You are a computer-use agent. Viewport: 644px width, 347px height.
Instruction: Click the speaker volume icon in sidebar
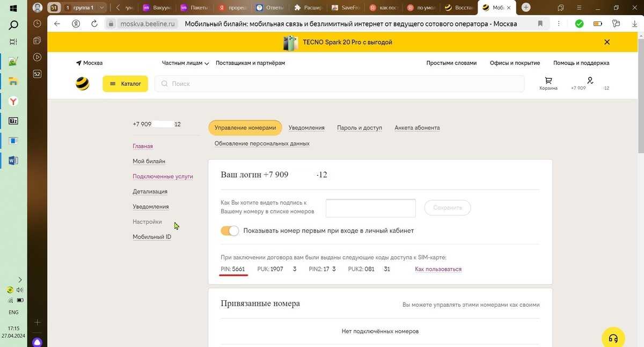point(20,290)
